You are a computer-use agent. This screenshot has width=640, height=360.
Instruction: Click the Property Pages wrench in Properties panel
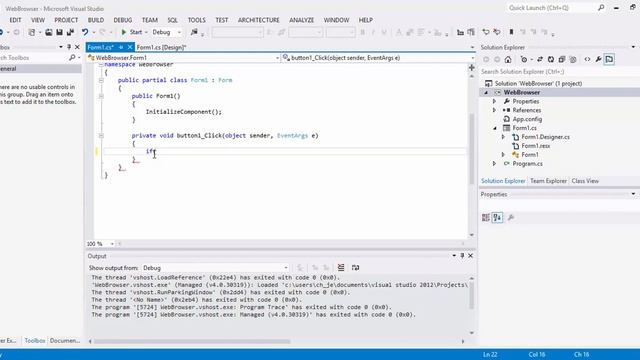511,218
